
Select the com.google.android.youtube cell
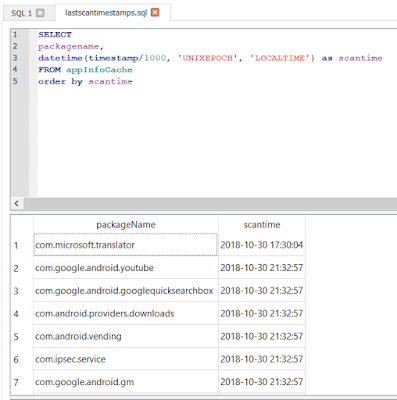(x=126, y=268)
